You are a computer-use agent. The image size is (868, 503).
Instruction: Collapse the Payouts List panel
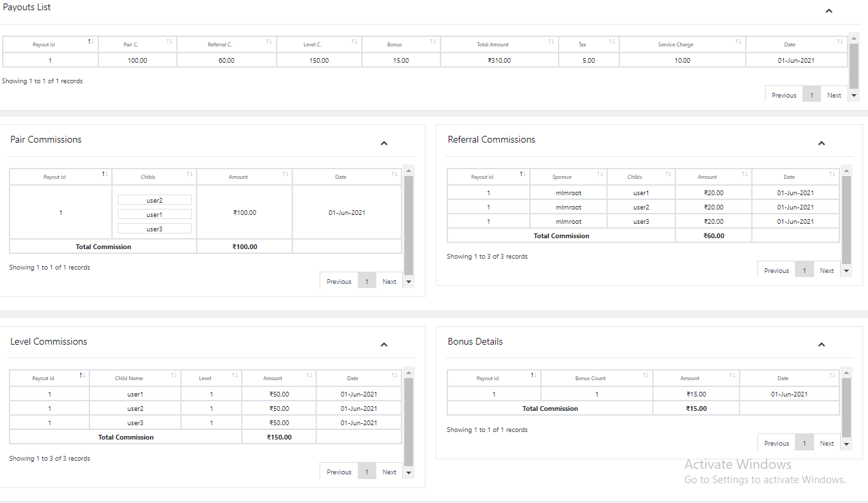tap(829, 11)
